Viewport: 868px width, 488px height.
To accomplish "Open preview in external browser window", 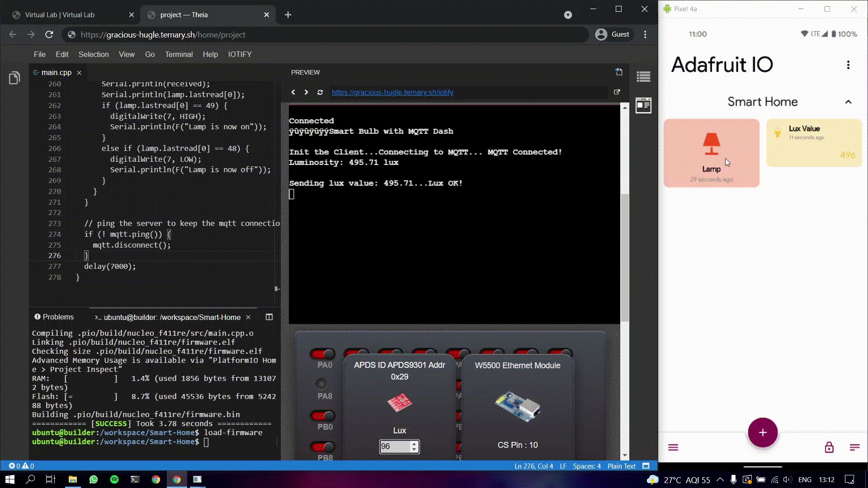I will [617, 92].
